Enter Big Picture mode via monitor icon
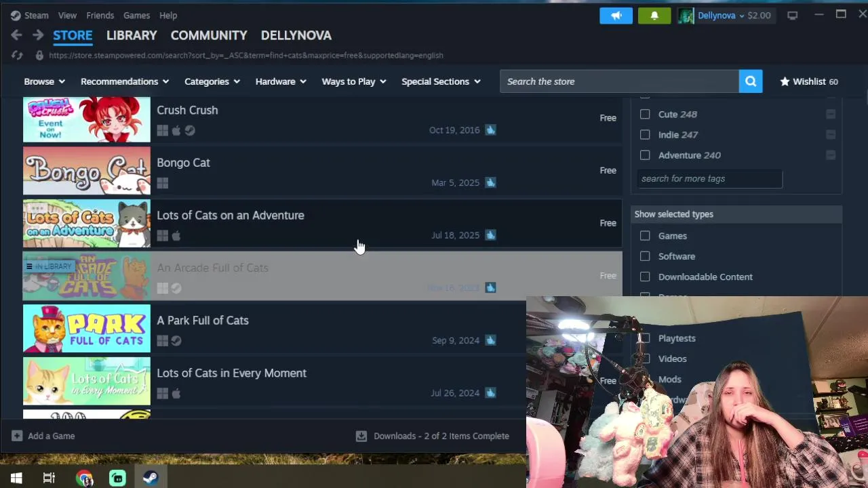Image resolution: width=868 pixels, height=488 pixels. [x=792, y=16]
